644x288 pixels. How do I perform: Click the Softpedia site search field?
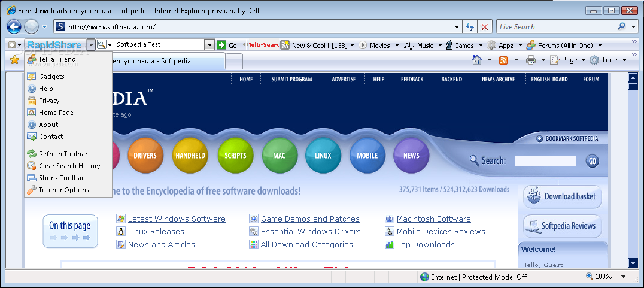pyautogui.click(x=545, y=161)
